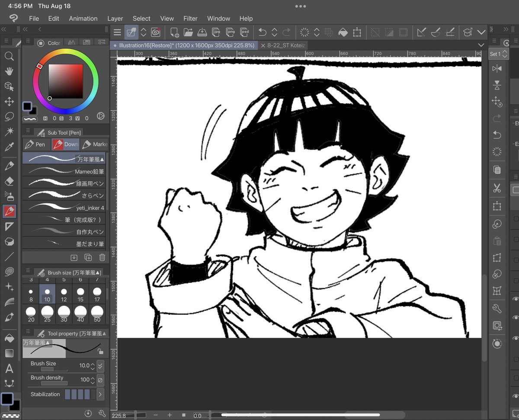Create a new canvas file
Image resolution: width=519 pixels, height=420 pixels.
click(x=174, y=32)
